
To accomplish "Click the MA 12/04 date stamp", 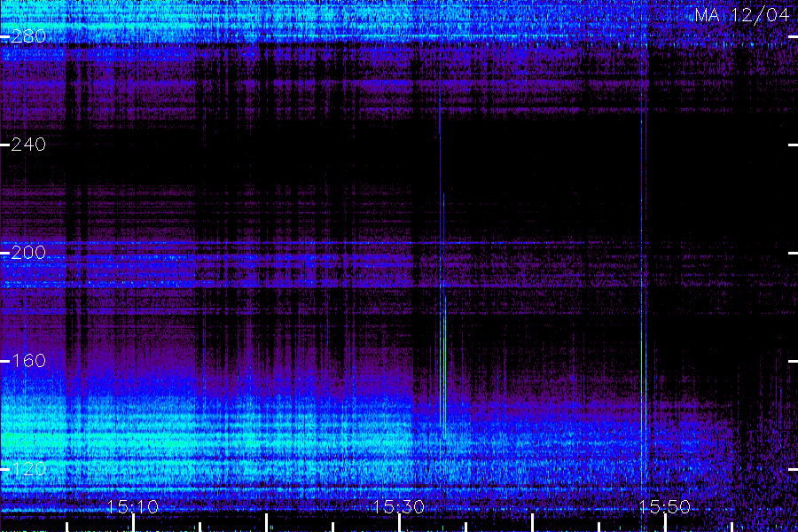I will coord(741,15).
